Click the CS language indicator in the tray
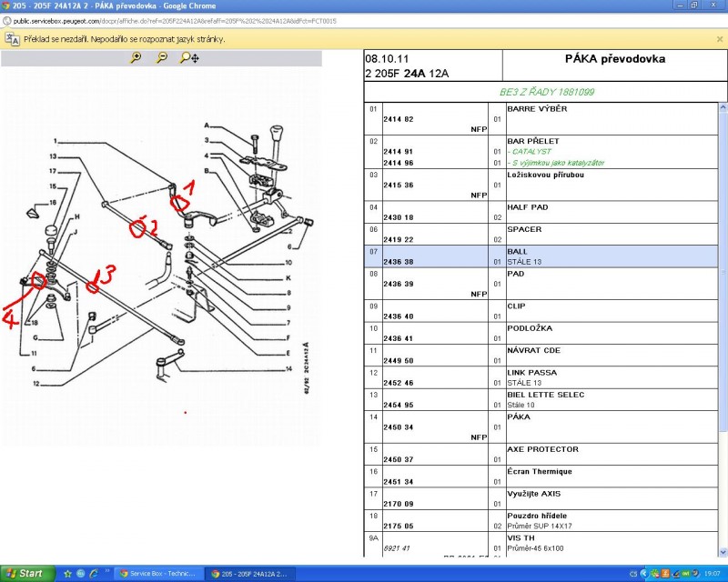 coord(633,574)
